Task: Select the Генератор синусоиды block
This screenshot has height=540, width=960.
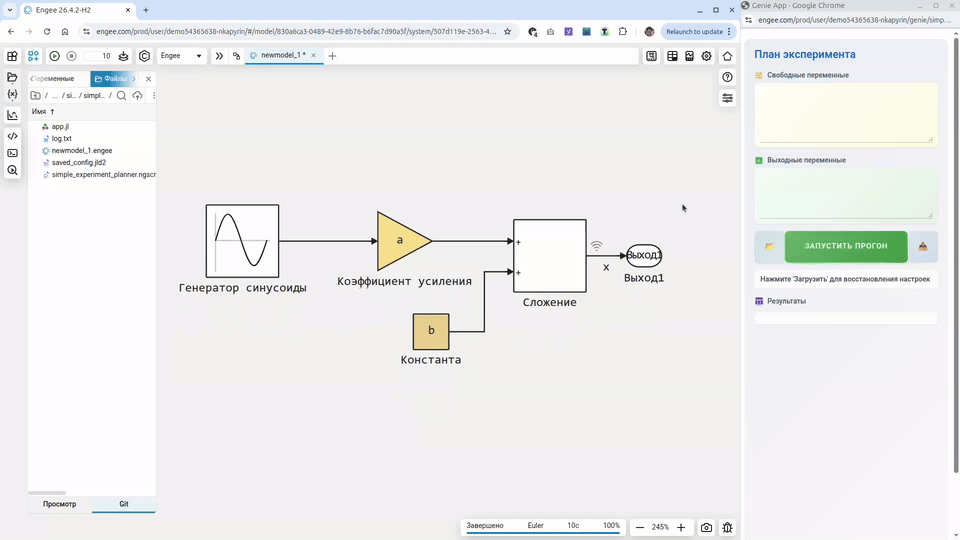Action: pos(242,241)
